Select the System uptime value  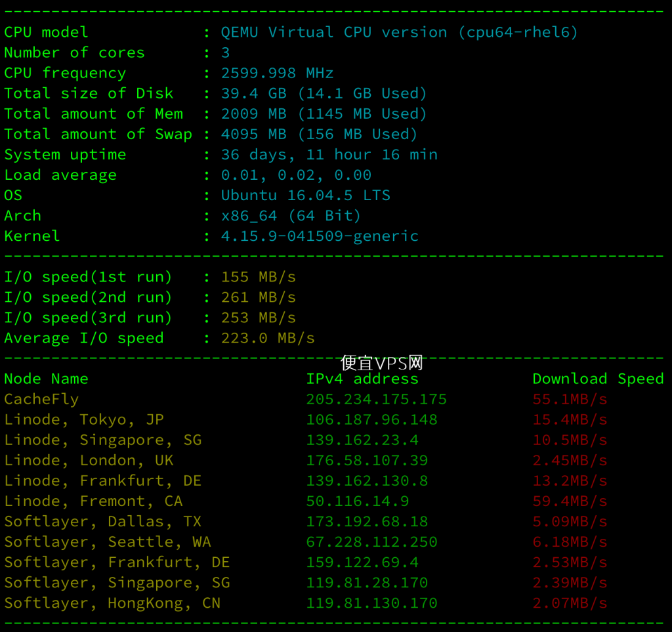click(329, 155)
